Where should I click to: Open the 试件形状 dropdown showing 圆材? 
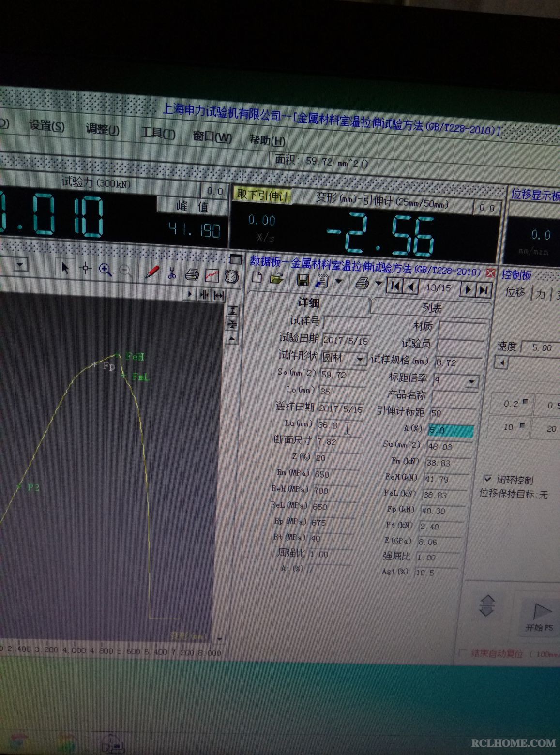[x=360, y=359]
